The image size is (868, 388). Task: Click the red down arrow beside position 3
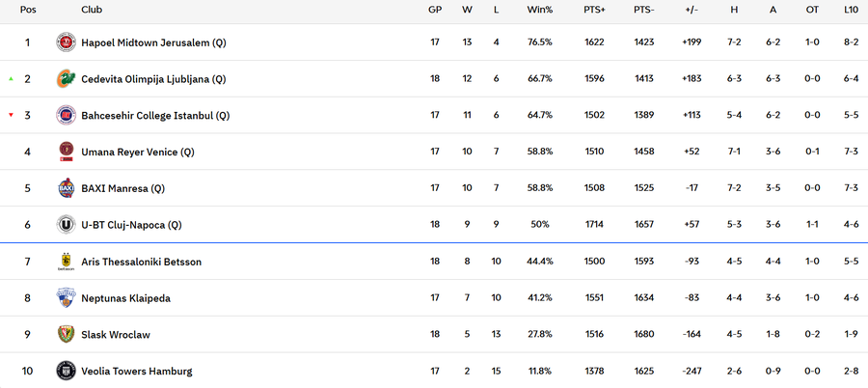coord(11,116)
